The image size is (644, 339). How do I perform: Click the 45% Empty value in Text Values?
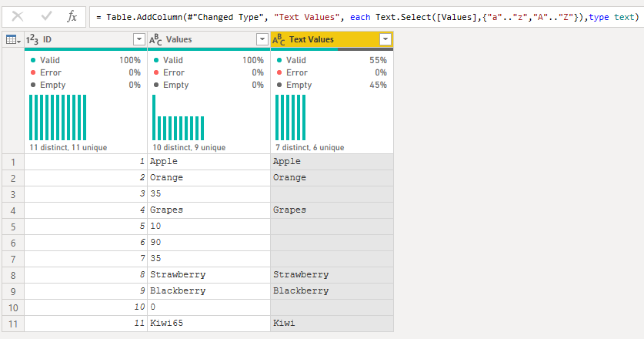378,85
